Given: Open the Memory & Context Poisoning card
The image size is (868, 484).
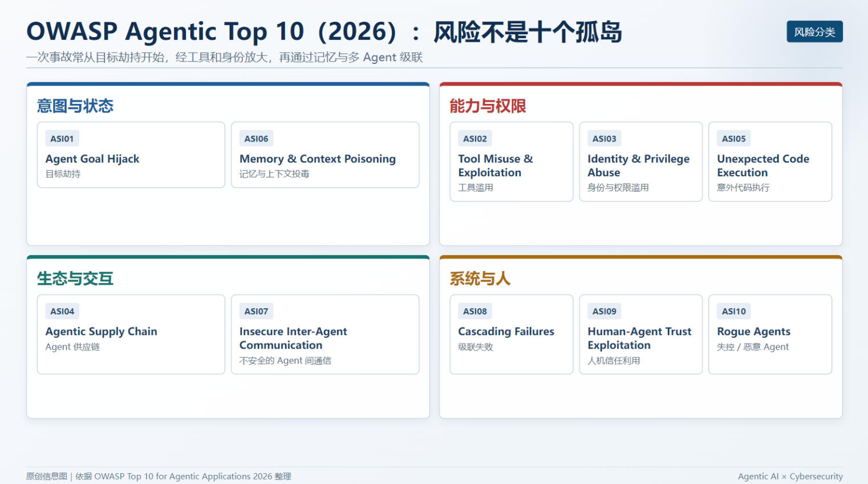Looking at the screenshot, I should point(325,155).
